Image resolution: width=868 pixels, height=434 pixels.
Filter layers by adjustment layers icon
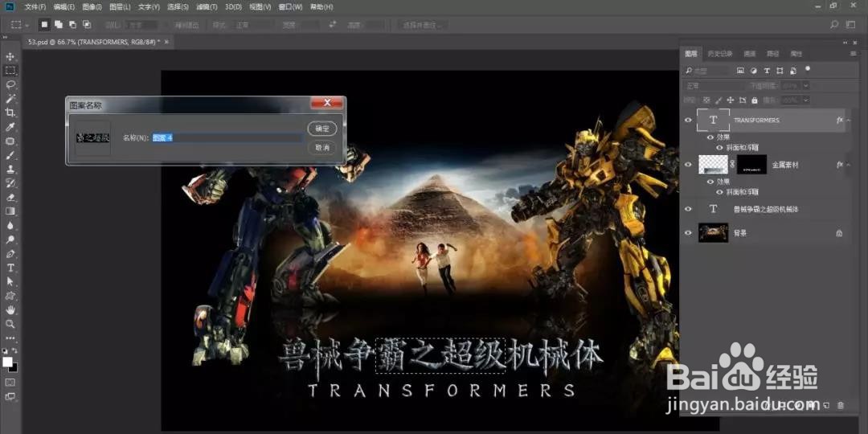tap(753, 70)
